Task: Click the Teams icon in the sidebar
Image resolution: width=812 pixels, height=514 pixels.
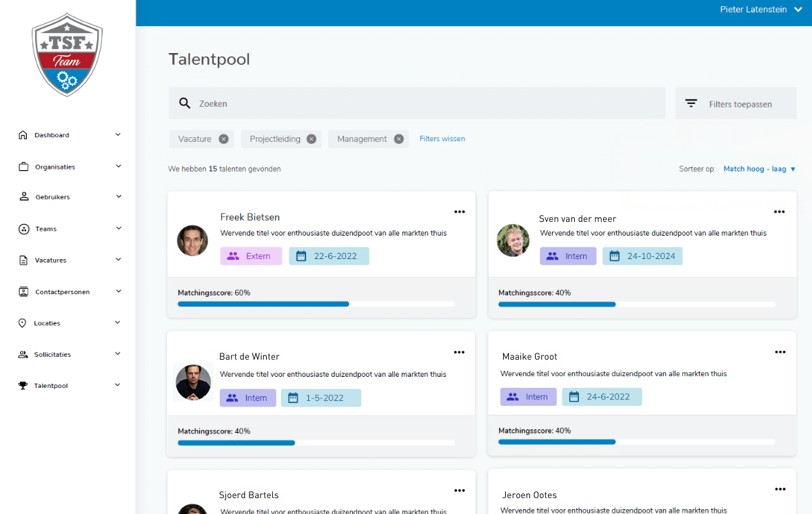Action: (22, 229)
